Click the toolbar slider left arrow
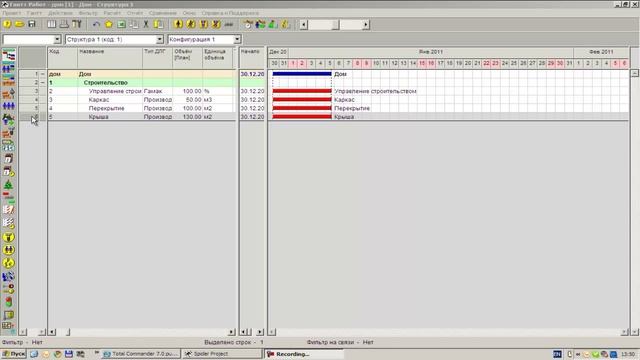The height and width of the screenshot is (360, 640). (x=303, y=24)
